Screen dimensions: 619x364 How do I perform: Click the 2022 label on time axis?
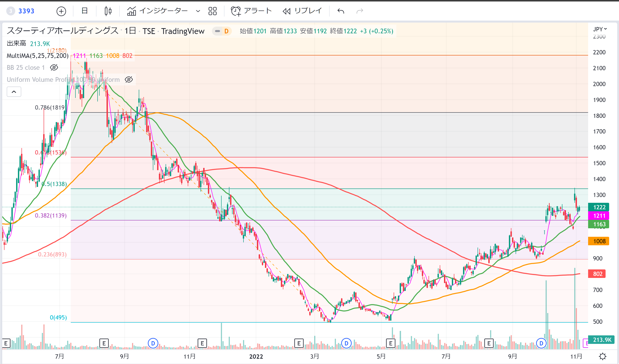pyautogui.click(x=256, y=356)
